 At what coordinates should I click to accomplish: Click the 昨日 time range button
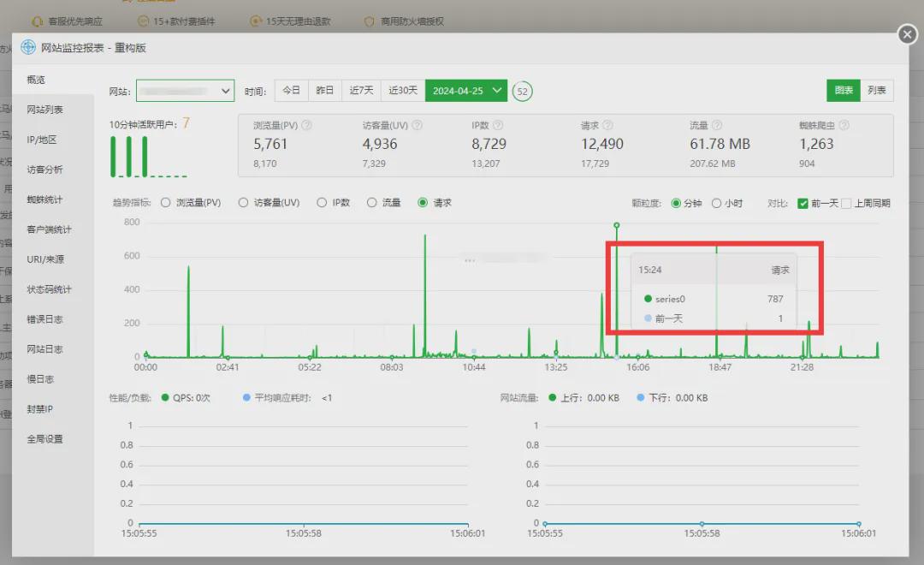tap(325, 90)
